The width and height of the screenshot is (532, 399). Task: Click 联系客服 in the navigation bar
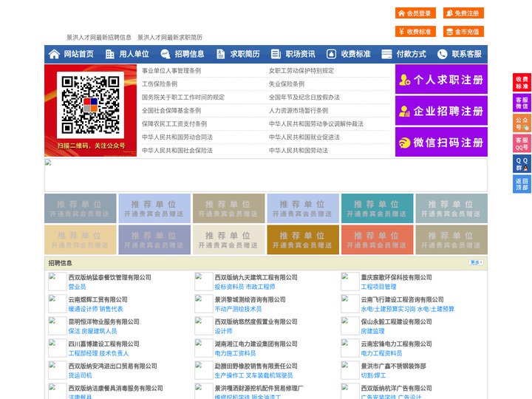click(x=466, y=54)
